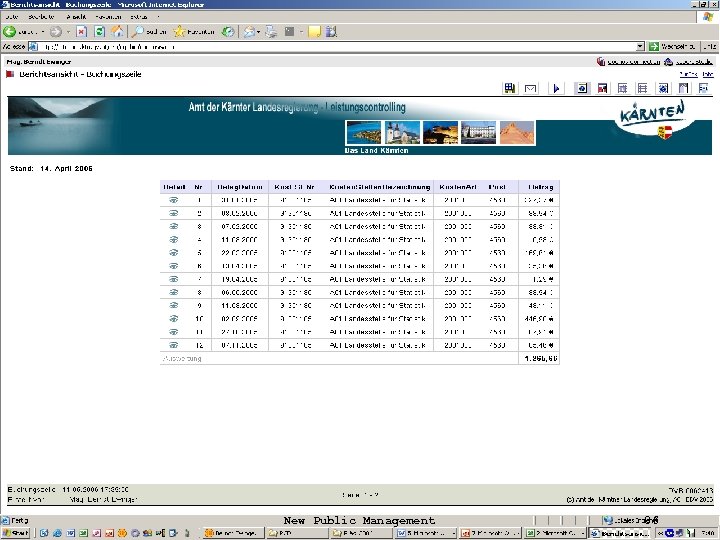Open the Bearbeiten menu
The width and height of the screenshot is (720, 540).
coord(41,17)
